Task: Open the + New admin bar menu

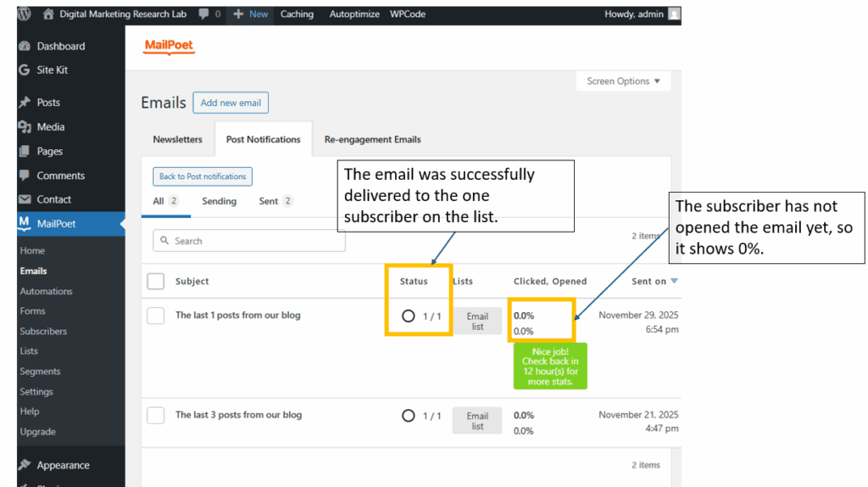Action: click(250, 14)
